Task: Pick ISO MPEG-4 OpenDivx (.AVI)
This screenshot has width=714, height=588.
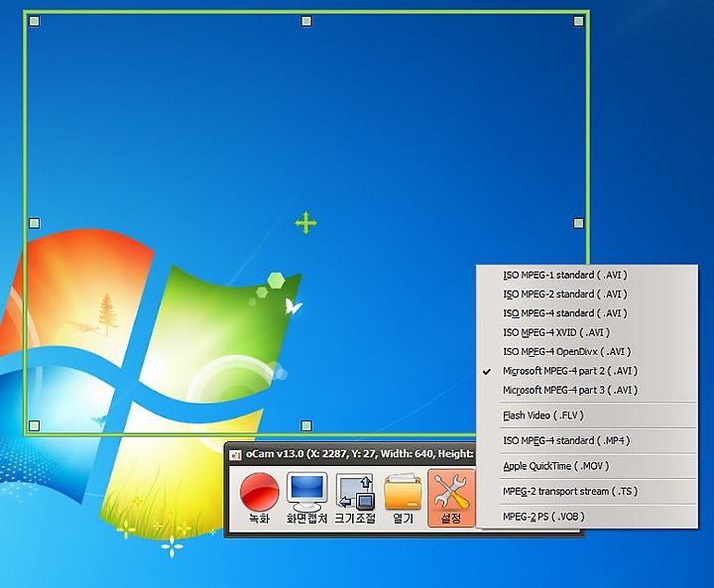Action: 587,352
